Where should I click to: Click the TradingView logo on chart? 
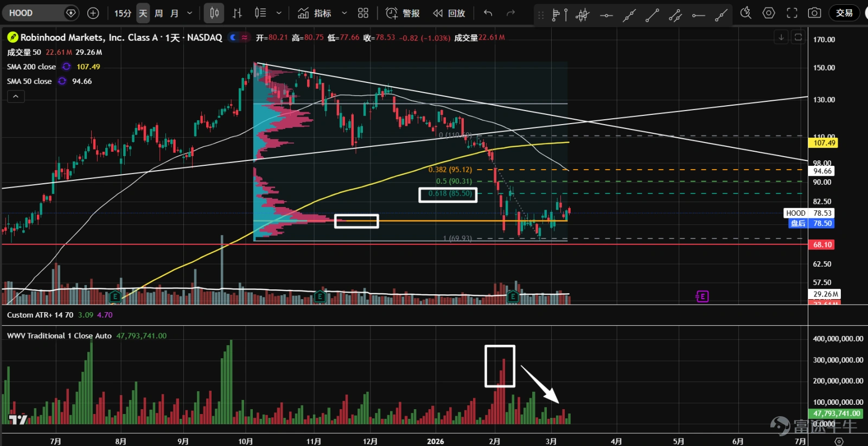click(18, 419)
